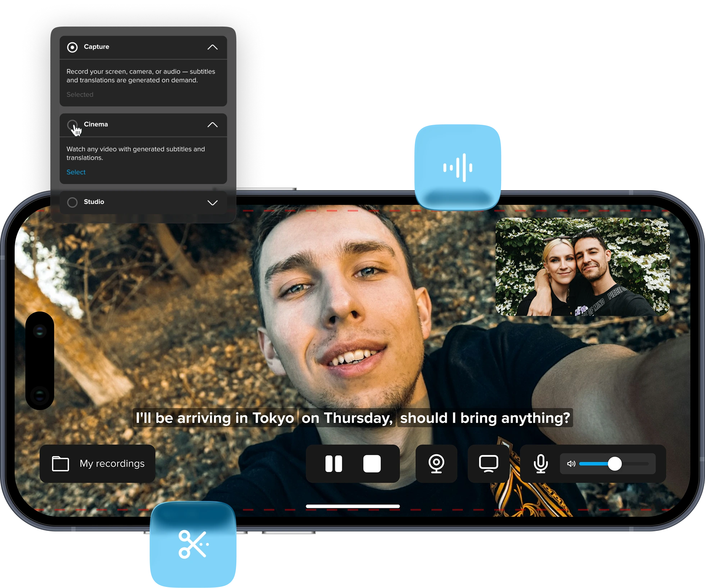
Task: Collapse the Cinema section chevron
Action: [213, 125]
